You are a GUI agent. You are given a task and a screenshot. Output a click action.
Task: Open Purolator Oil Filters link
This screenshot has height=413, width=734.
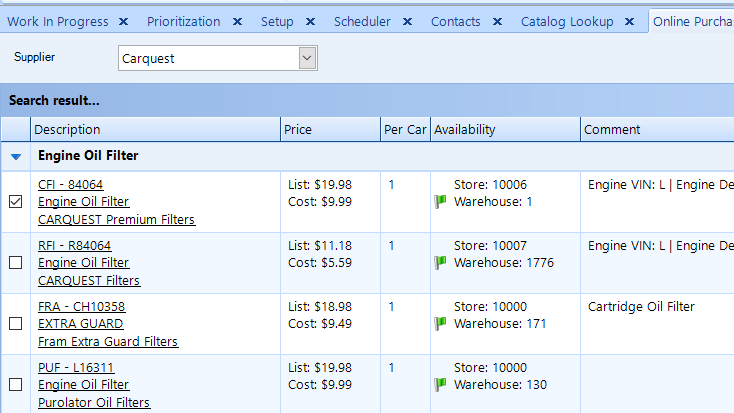tap(94, 402)
